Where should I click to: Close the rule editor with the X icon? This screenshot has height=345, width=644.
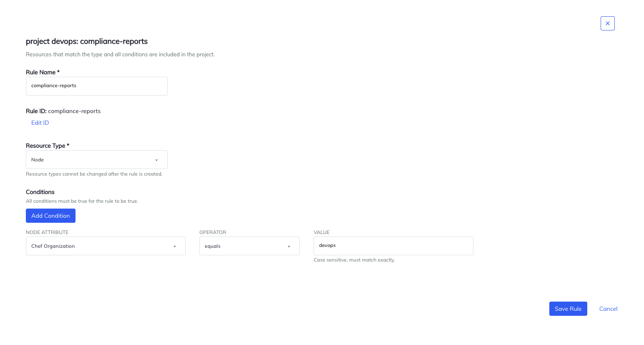point(607,23)
